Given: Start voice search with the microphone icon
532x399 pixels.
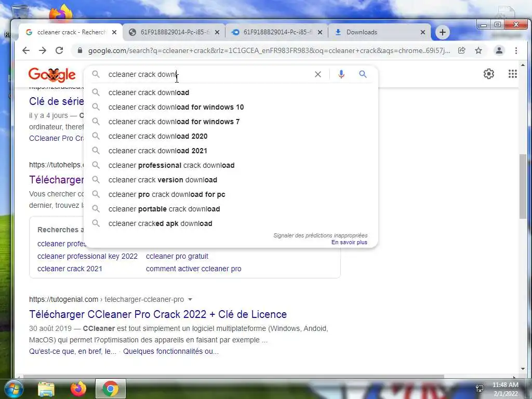Looking at the screenshot, I should click(x=341, y=74).
